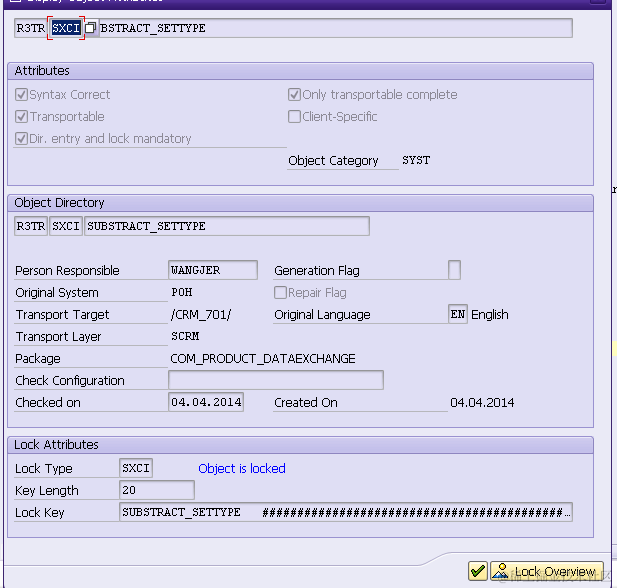Viewport: 617px width, 588px height.
Task: Click the R3TR field in the header row
Action: point(31,28)
